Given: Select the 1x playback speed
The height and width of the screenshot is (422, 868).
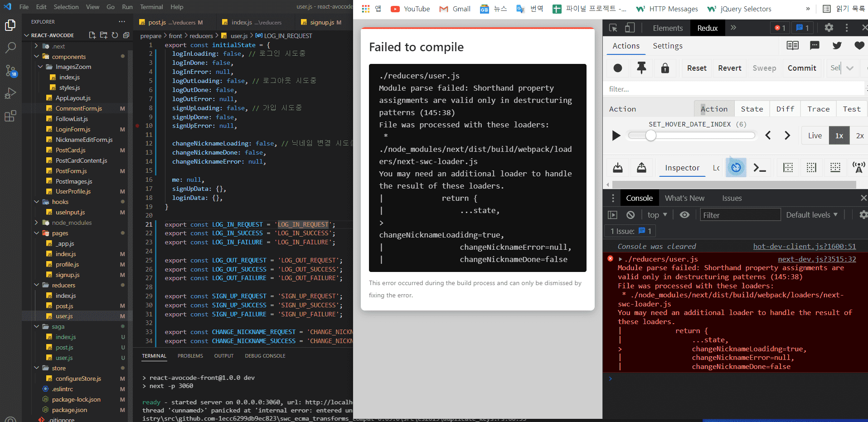Looking at the screenshot, I should click(x=839, y=136).
